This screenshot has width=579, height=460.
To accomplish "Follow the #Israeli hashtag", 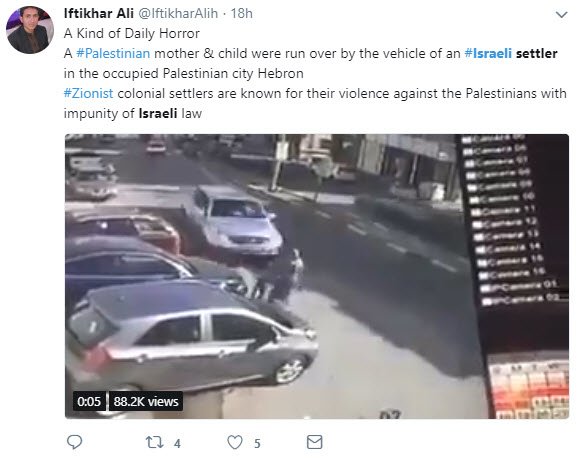I will [x=488, y=54].
